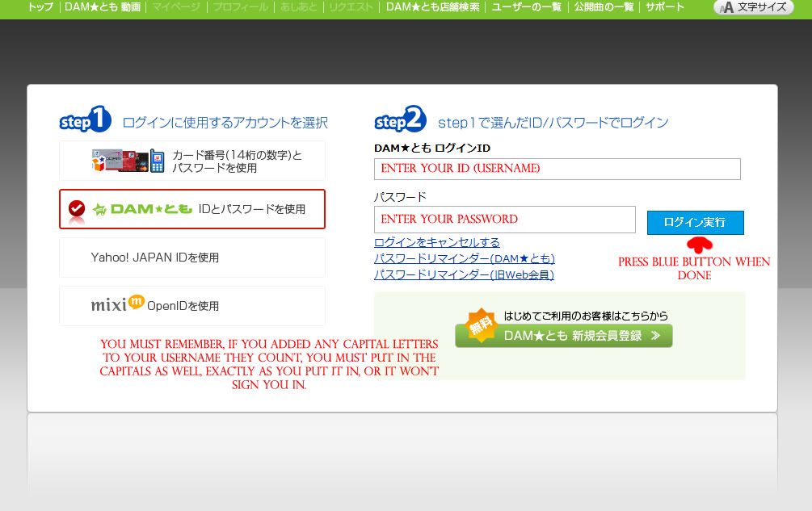Viewport: 812px width, 511px height.
Task: Select the DAM★とも ID and password option
Action: 192,209
